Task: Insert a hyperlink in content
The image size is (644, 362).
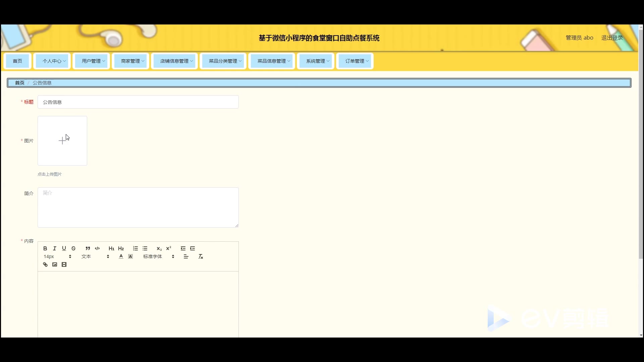Action: pos(45,264)
